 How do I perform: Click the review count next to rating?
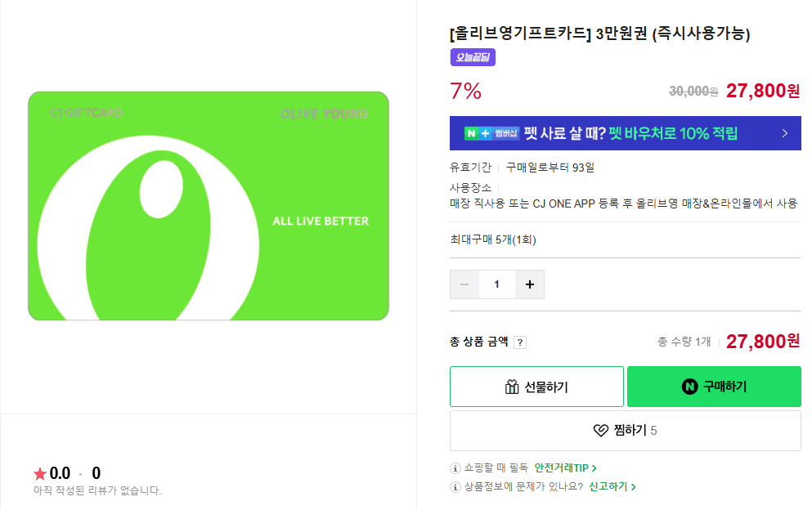click(96, 473)
